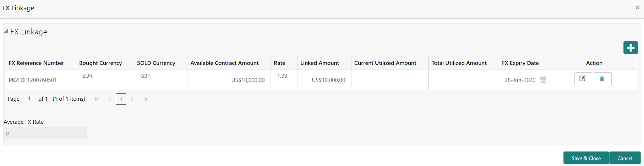The image size is (644, 166).
Task: Select page 1 in pagination
Action: [121, 99]
